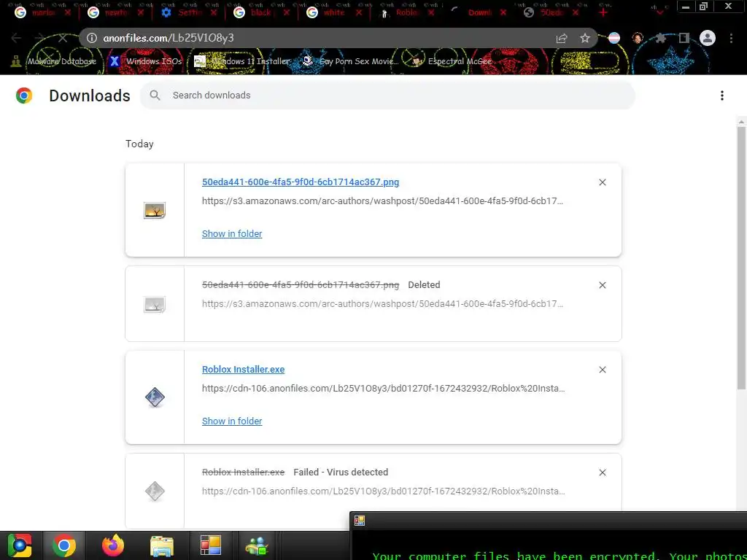Click Show in folder for the PNG download

[x=232, y=234]
